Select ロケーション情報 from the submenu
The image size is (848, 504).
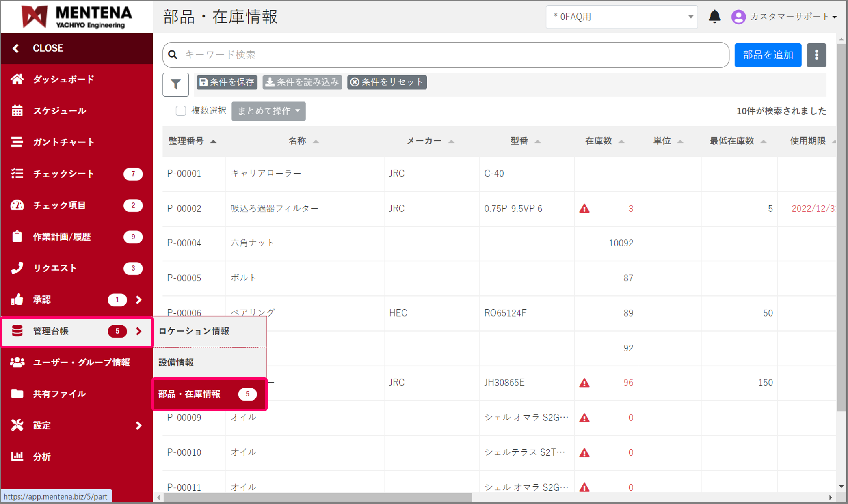coord(194,331)
